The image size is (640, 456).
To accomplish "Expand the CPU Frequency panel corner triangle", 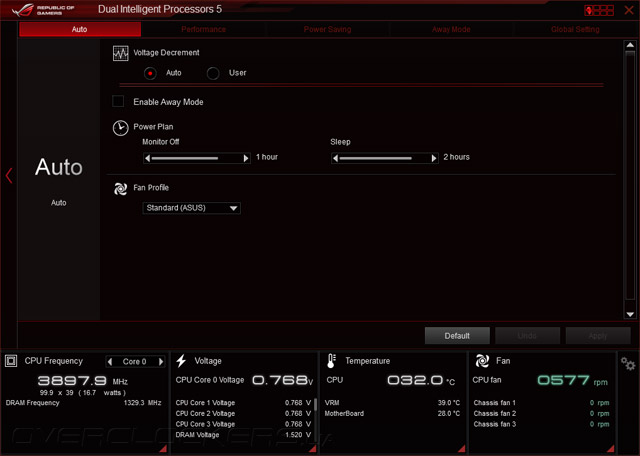I will (163, 449).
